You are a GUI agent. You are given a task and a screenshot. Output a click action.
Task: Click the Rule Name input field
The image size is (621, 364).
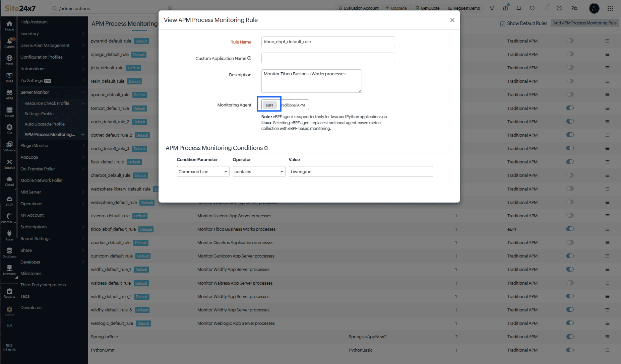tap(328, 42)
